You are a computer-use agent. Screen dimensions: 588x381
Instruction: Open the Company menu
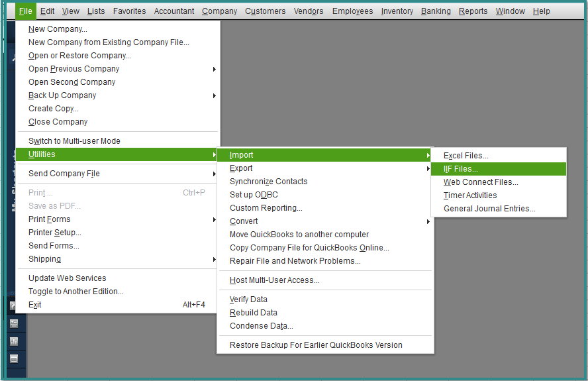(219, 11)
